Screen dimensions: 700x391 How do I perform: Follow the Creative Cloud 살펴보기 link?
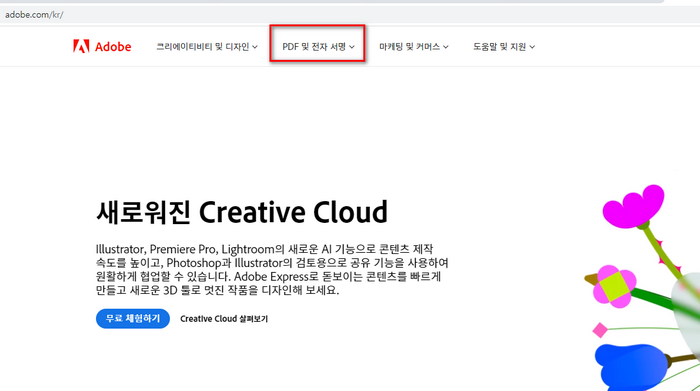tap(224, 319)
